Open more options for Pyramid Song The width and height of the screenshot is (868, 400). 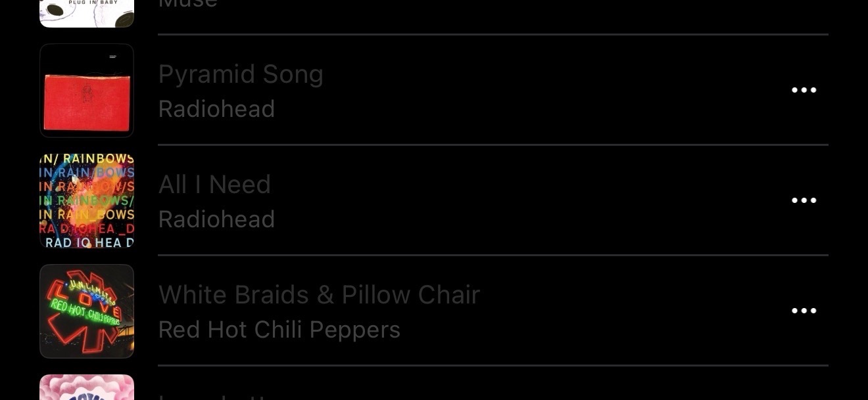tap(804, 90)
